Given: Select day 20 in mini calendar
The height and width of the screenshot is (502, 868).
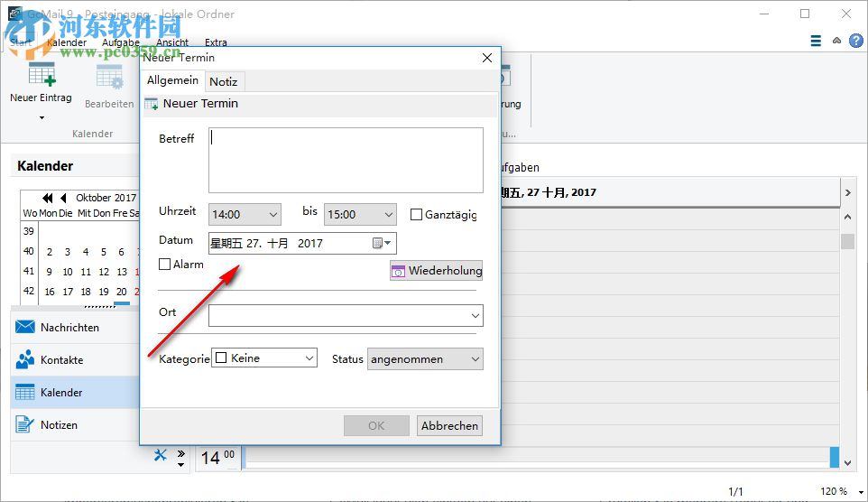Looking at the screenshot, I should click(122, 292).
